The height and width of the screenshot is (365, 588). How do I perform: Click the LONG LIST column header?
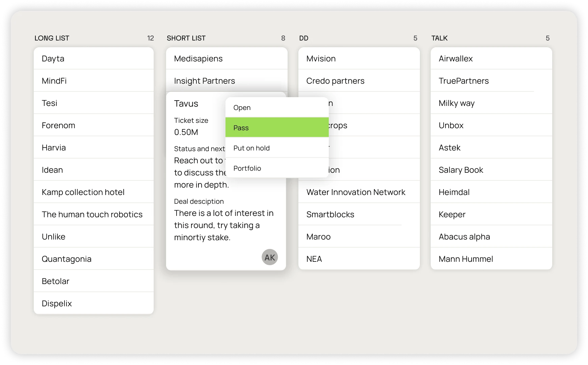pos(52,38)
